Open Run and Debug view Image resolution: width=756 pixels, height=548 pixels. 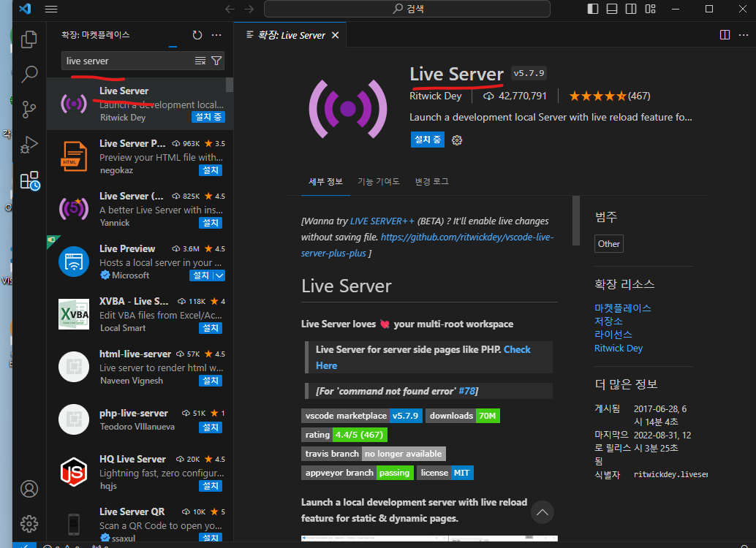click(29, 145)
